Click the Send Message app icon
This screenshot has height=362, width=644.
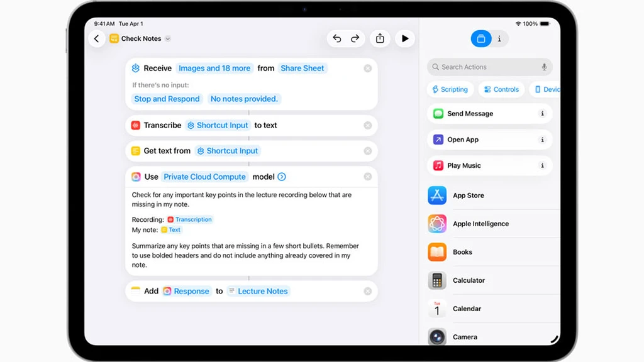(438, 114)
